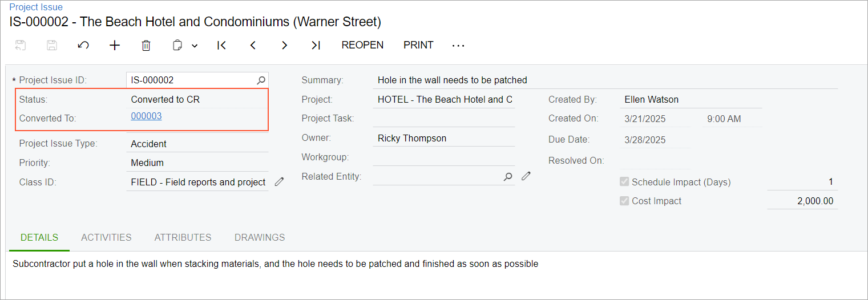Open the Drawings tab
Image resolution: width=868 pixels, height=300 pixels.
(260, 237)
